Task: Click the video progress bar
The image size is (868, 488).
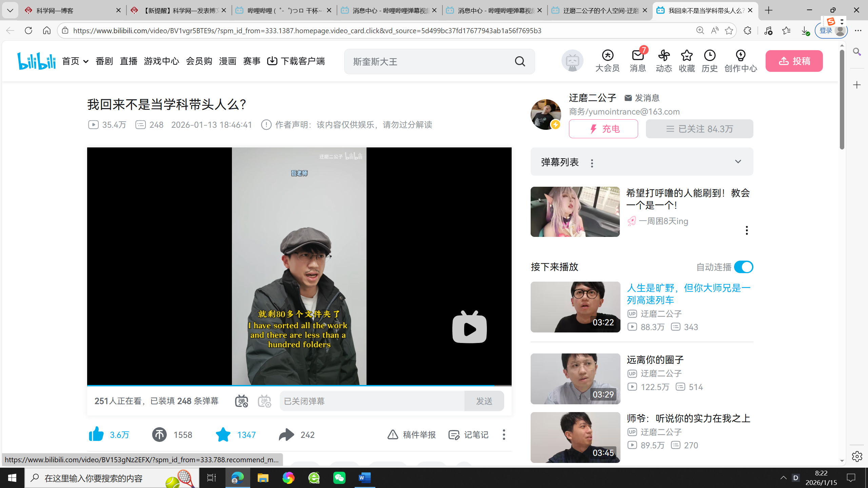Action: (x=298, y=385)
